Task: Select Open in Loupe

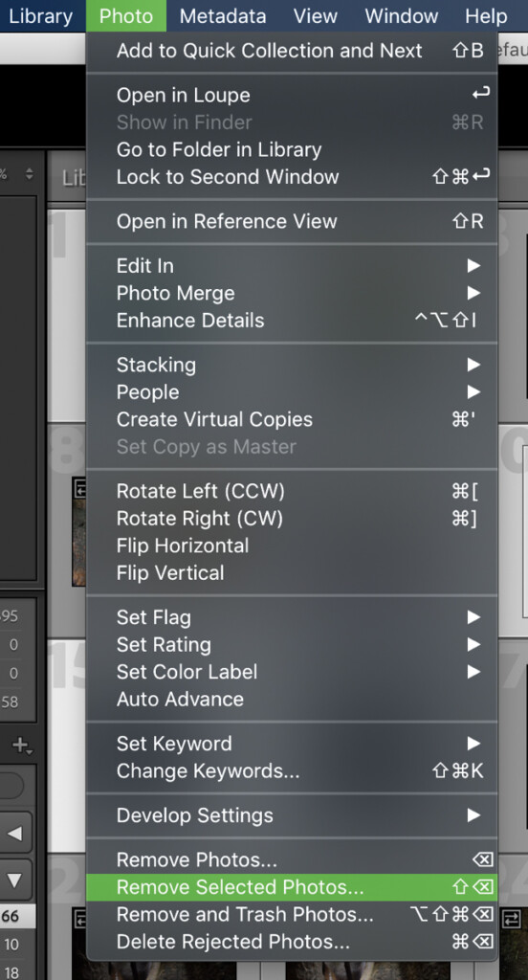Action: [x=292, y=95]
